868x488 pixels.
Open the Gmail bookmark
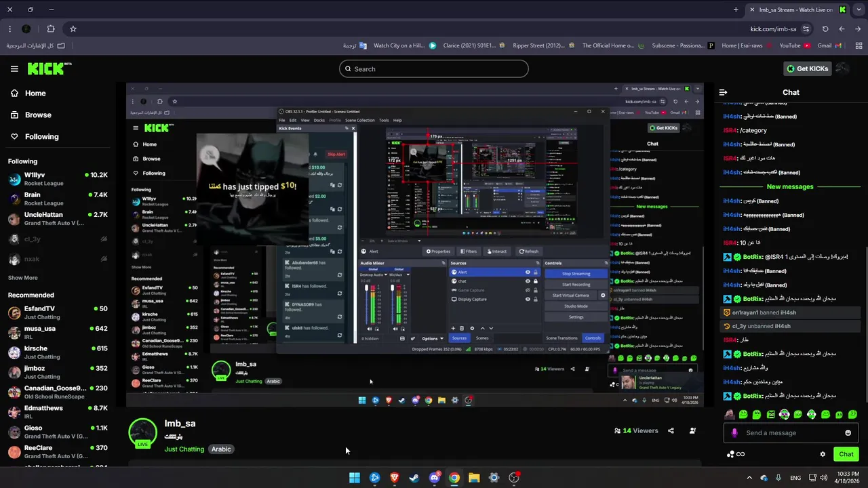tap(829, 45)
